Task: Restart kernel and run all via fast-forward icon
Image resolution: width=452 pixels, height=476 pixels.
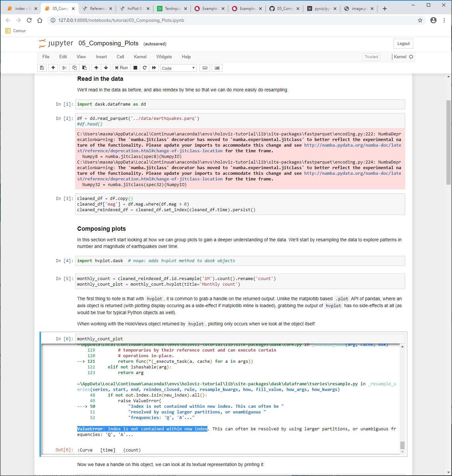Action: pos(154,68)
